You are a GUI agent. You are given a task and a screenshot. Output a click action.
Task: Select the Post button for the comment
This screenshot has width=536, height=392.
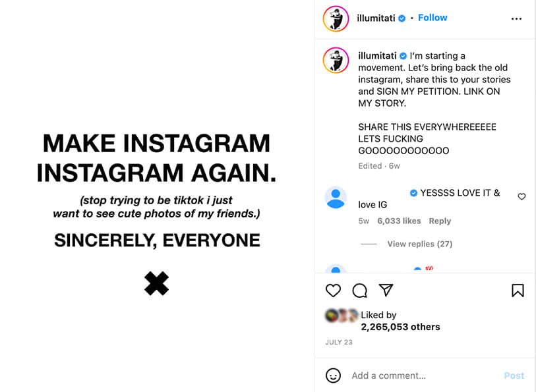(514, 375)
